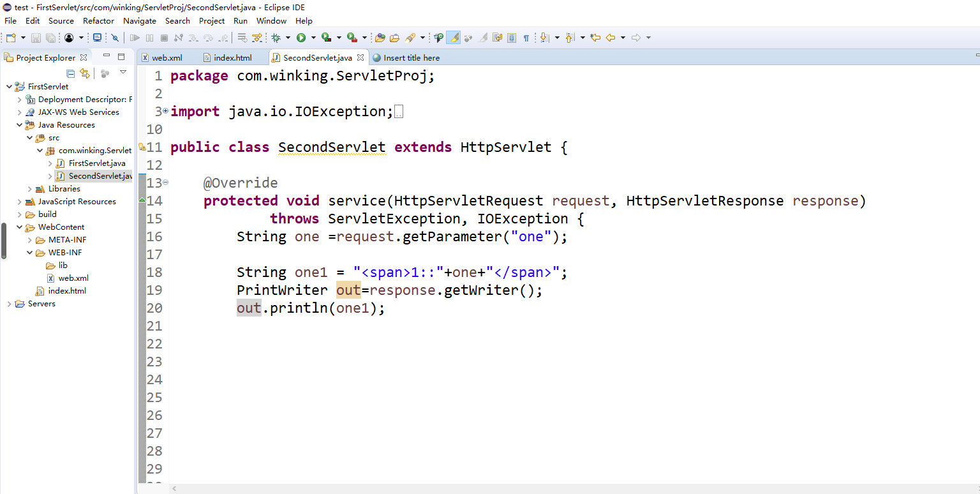
Task: Click the Search flashlight toolbar icon
Action: point(410,38)
